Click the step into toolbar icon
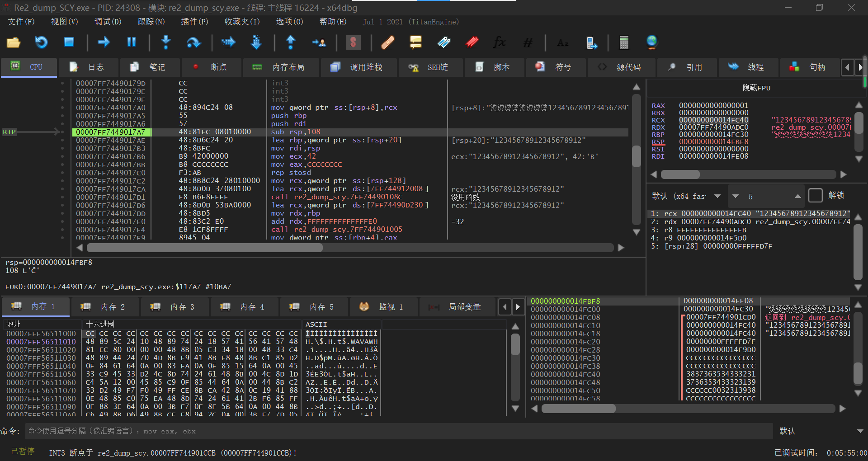Viewport: 868px width, 461px height. pyautogui.click(x=166, y=42)
